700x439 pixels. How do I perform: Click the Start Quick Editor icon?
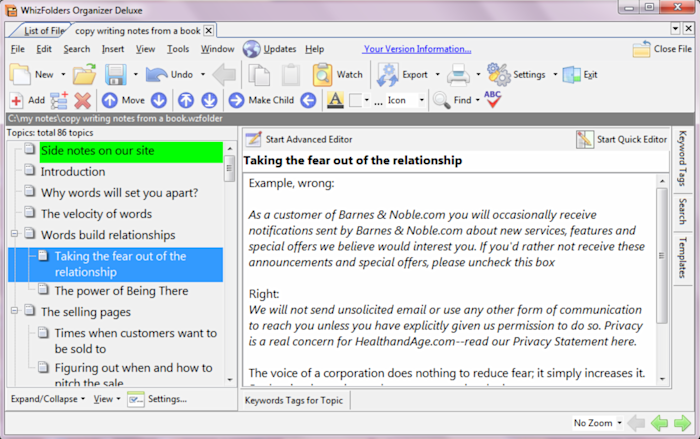coord(585,139)
